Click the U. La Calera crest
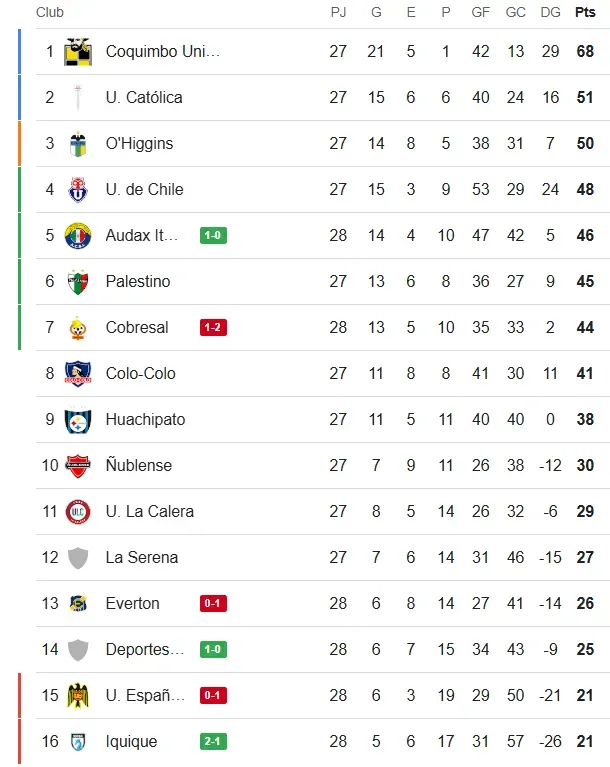Screen dimensions: 610x767 [78, 512]
